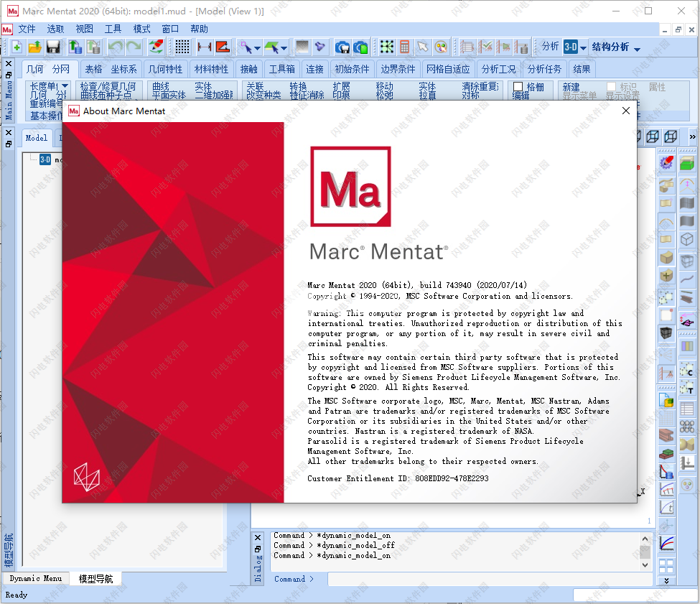The width and height of the screenshot is (700, 604).
Task: Click the color palette icon in toolbar
Action: click(x=441, y=47)
